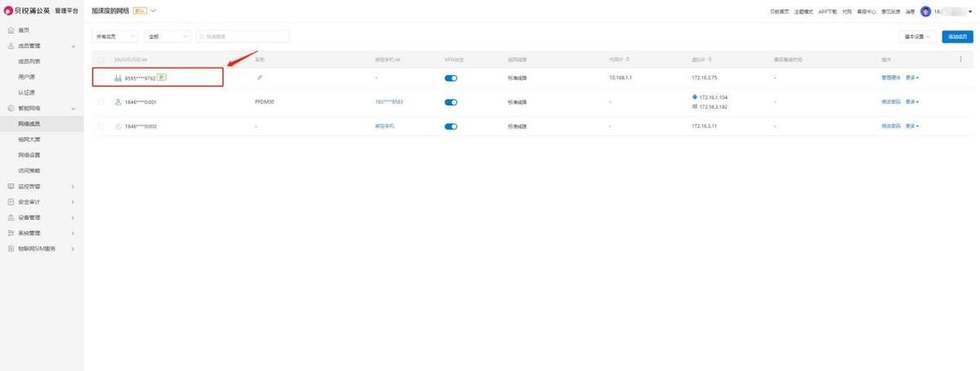The image size is (980, 371).
Task: Click the 贝锐蒲公英 logo icon
Action: click(9, 11)
